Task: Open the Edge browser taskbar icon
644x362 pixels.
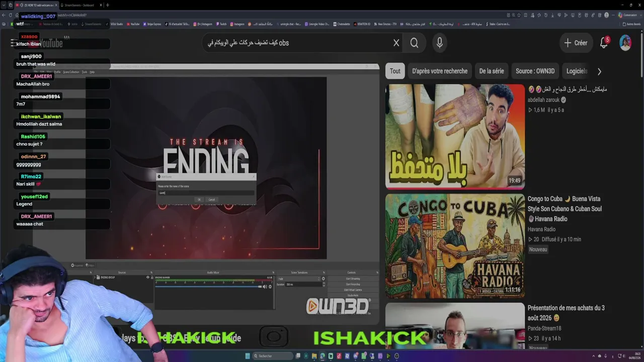Action: (323, 356)
